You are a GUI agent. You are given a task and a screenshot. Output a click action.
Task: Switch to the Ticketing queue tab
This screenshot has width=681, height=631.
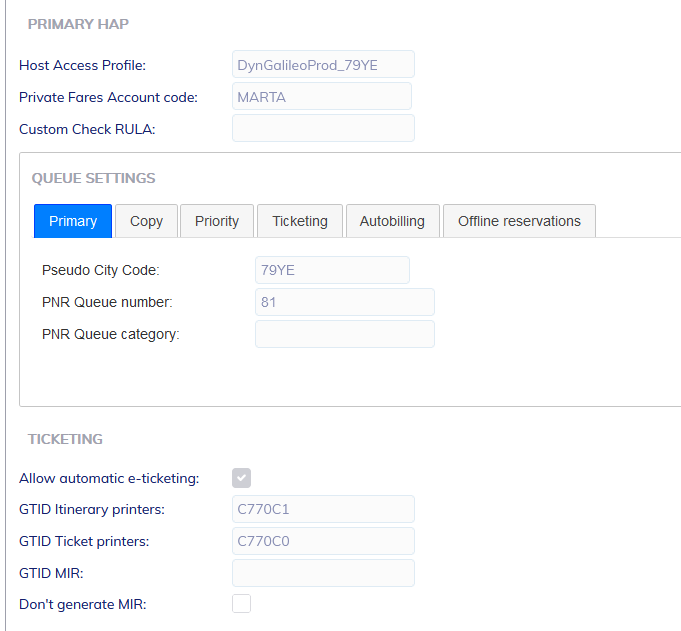[x=300, y=221]
